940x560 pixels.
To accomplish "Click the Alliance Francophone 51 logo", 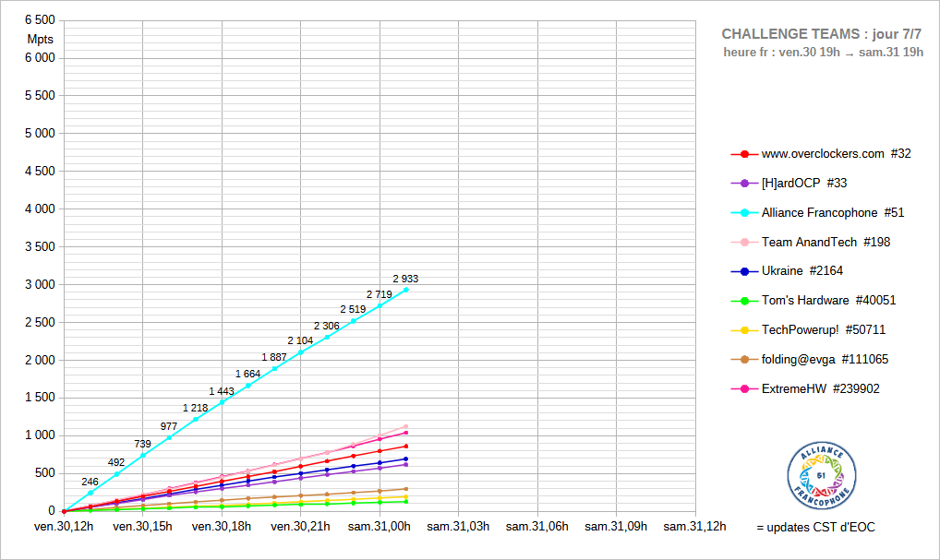I will (821, 475).
